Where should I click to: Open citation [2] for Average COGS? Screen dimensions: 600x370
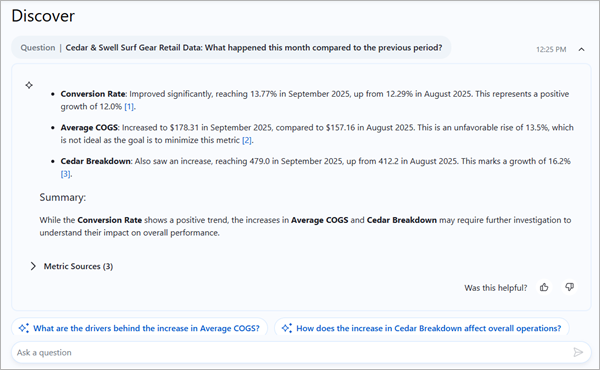pos(247,140)
